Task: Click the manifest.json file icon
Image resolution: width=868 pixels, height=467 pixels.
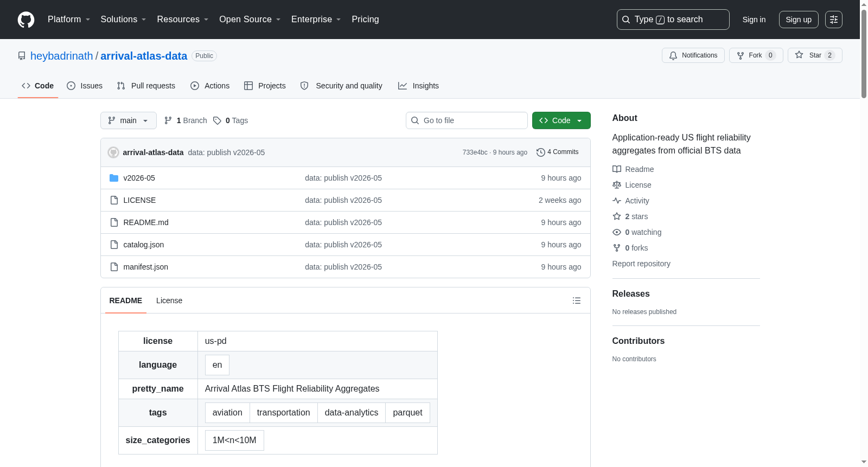Action: point(114,267)
